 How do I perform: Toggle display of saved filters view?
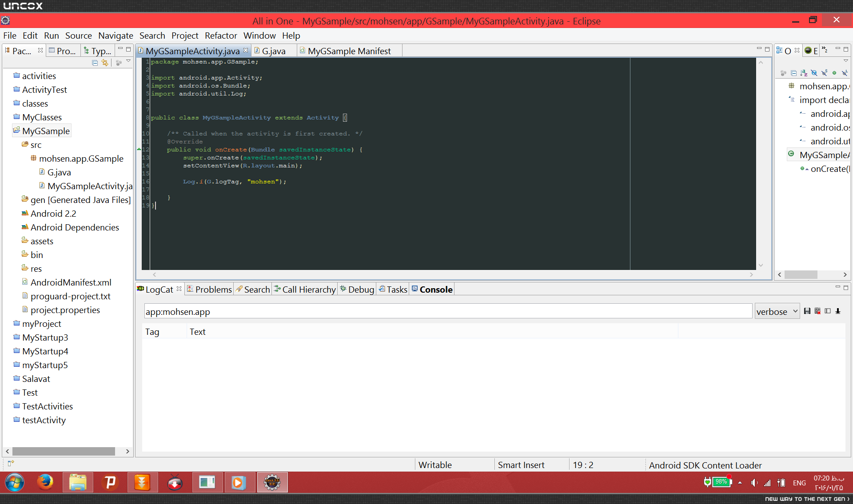[x=828, y=311]
